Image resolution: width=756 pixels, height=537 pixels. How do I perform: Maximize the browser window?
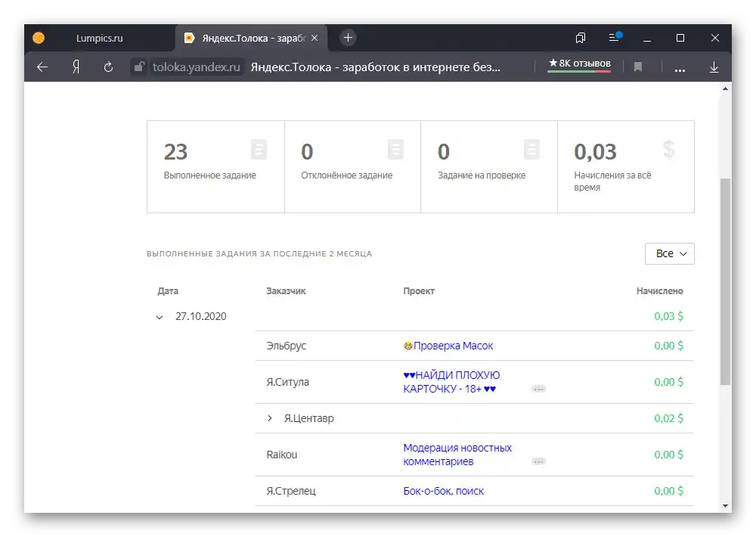[680, 38]
